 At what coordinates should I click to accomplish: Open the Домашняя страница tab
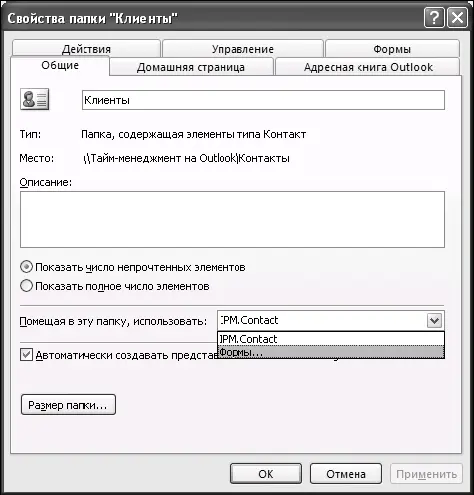point(191,67)
